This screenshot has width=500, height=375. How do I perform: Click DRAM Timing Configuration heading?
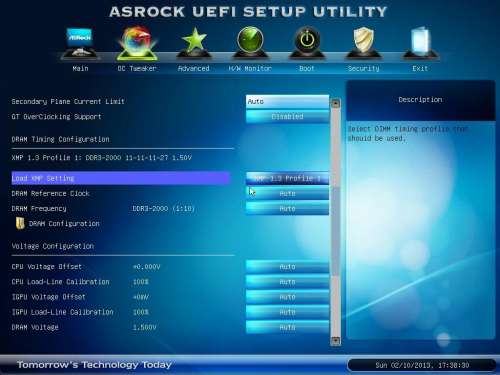tap(60, 139)
